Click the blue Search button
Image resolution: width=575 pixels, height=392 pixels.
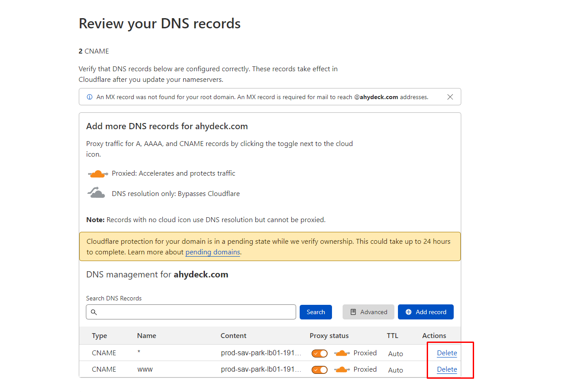click(x=316, y=312)
